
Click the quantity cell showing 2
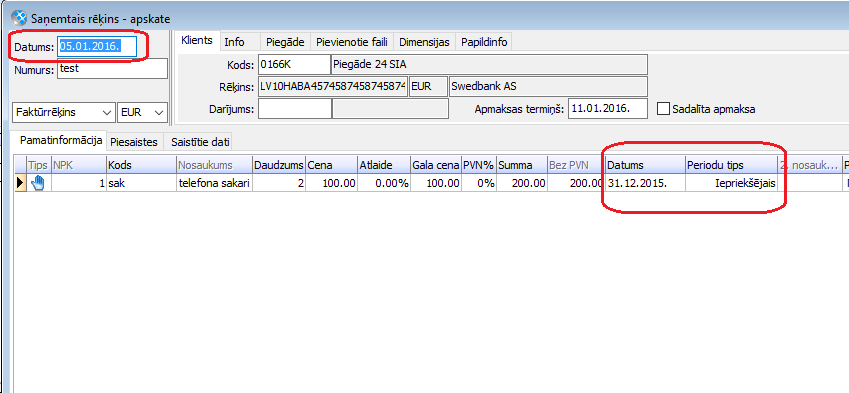tap(278, 184)
